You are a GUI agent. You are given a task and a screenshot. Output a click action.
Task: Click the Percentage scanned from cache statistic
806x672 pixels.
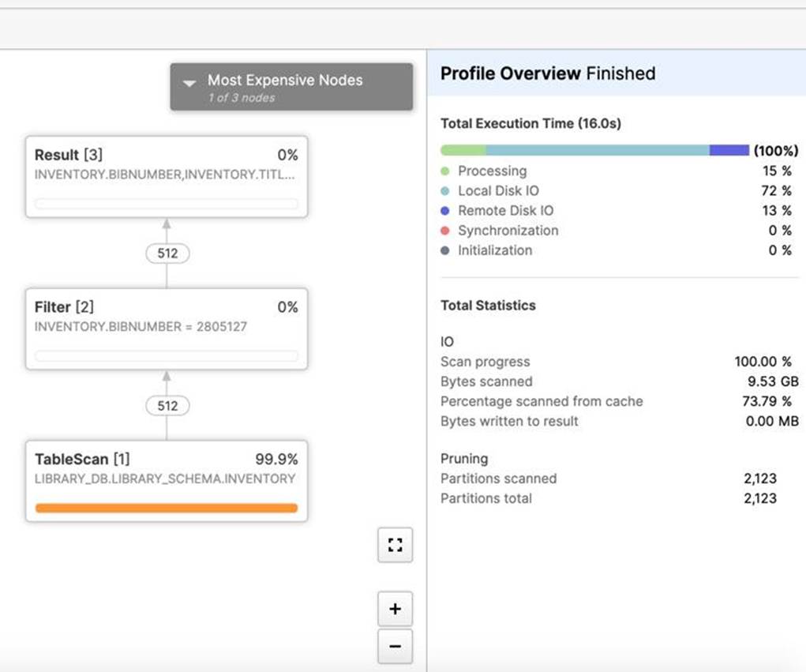(x=542, y=401)
